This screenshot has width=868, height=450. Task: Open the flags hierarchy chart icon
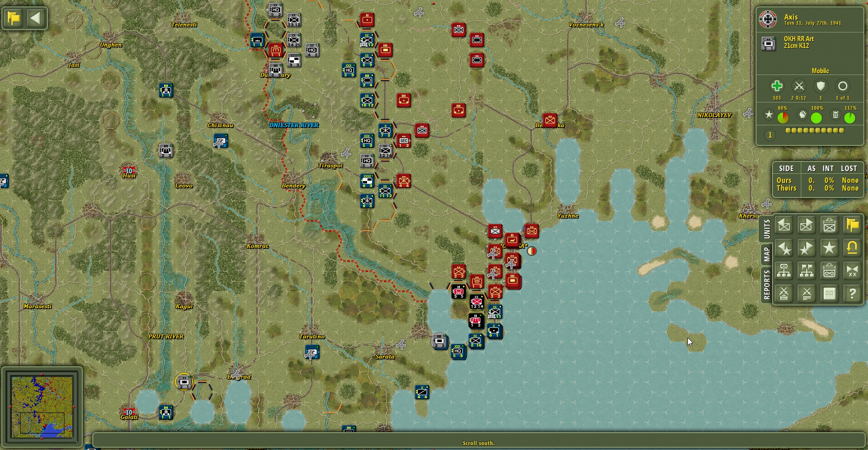806,271
